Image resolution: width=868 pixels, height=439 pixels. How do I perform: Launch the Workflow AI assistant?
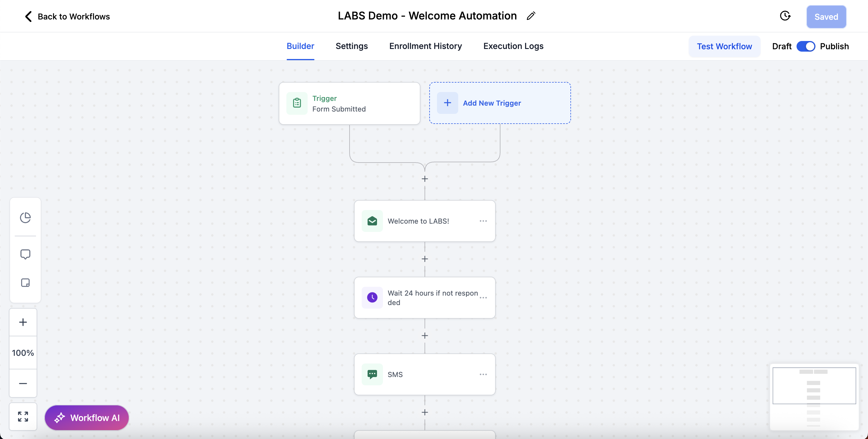click(87, 418)
